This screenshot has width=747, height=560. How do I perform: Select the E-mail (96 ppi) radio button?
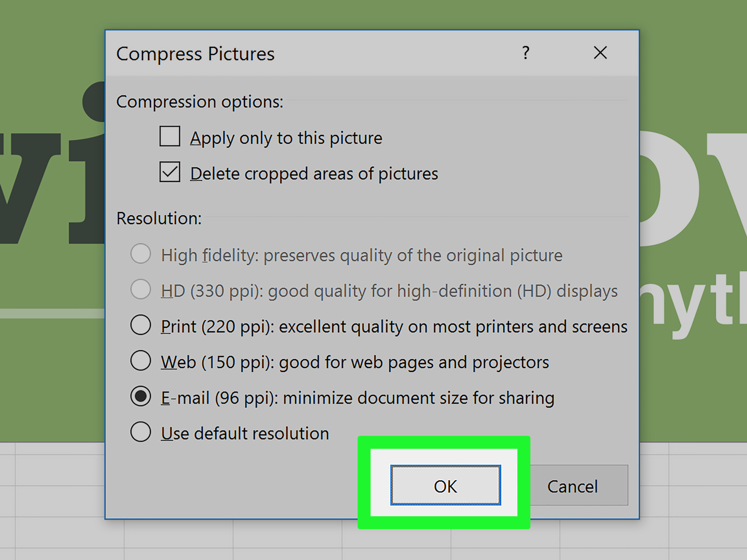[x=141, y=396]
